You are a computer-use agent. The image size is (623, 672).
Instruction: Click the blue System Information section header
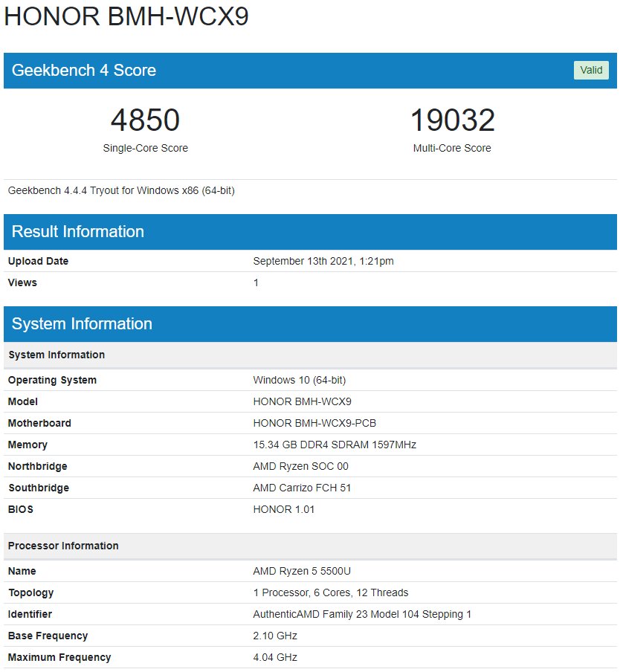310,324
